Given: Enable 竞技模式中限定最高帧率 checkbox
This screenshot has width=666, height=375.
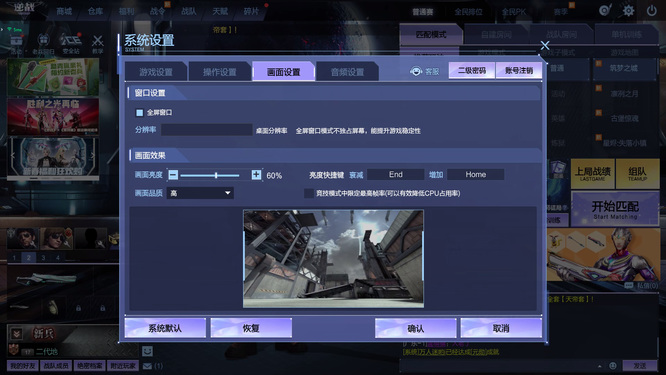Looking at the screenshot, I should click(x=309, y=193).
